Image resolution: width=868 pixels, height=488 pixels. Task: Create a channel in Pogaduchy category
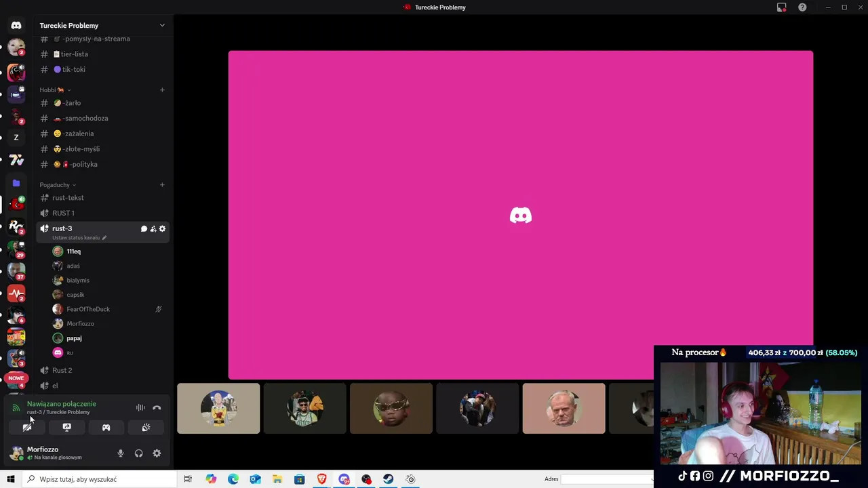point(162,185)
